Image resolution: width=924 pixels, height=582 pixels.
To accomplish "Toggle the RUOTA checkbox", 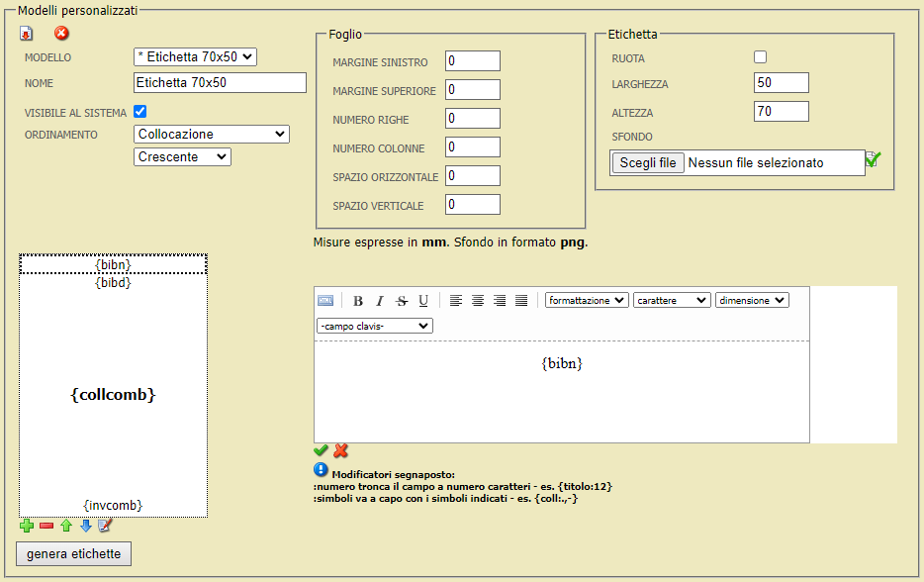I will [x=760, y=56].
